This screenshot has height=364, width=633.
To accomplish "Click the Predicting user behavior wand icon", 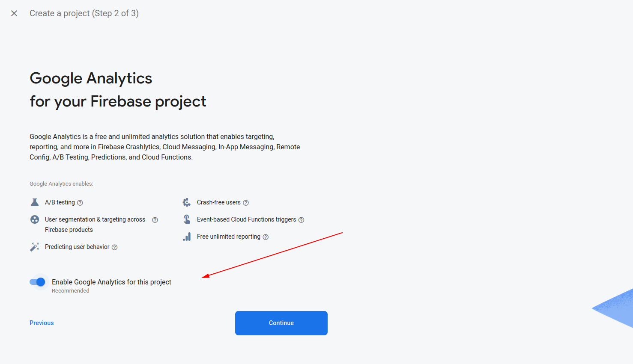I will click(x=35, y=246).
